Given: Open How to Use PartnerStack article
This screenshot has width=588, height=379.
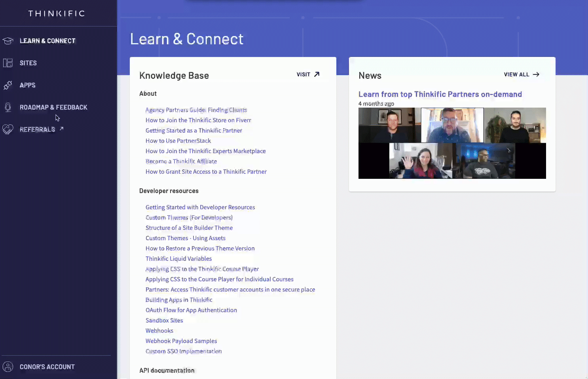Looking at the screenshot, I should [178, 141].
